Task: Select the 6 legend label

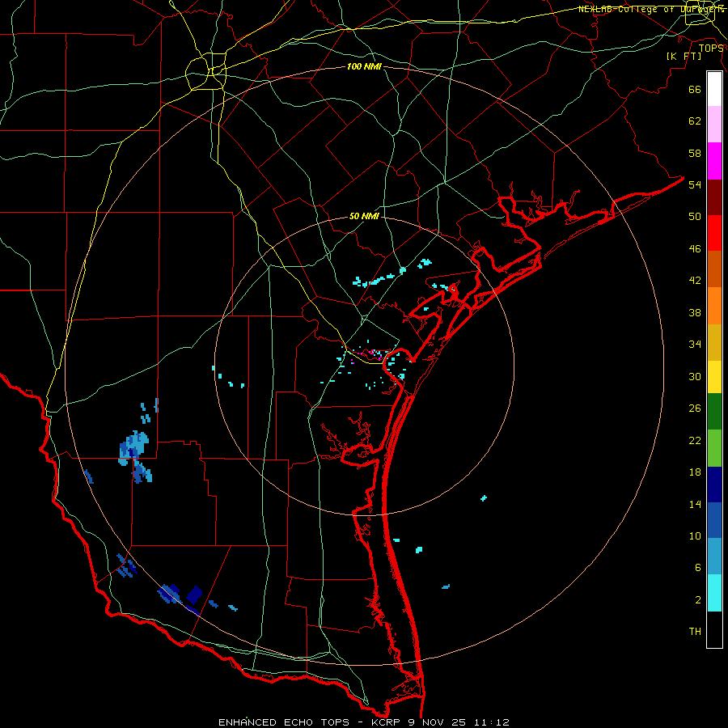Action: (x=697, y=567)
